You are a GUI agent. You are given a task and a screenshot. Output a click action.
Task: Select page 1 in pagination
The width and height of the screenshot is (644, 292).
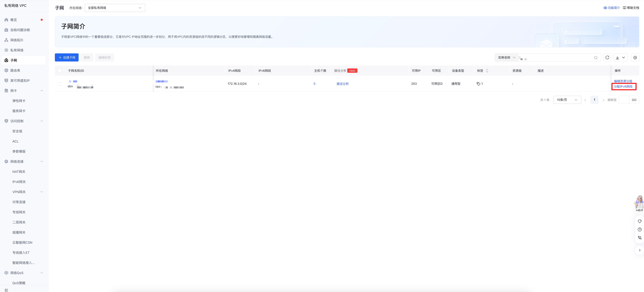pos(594,100)
